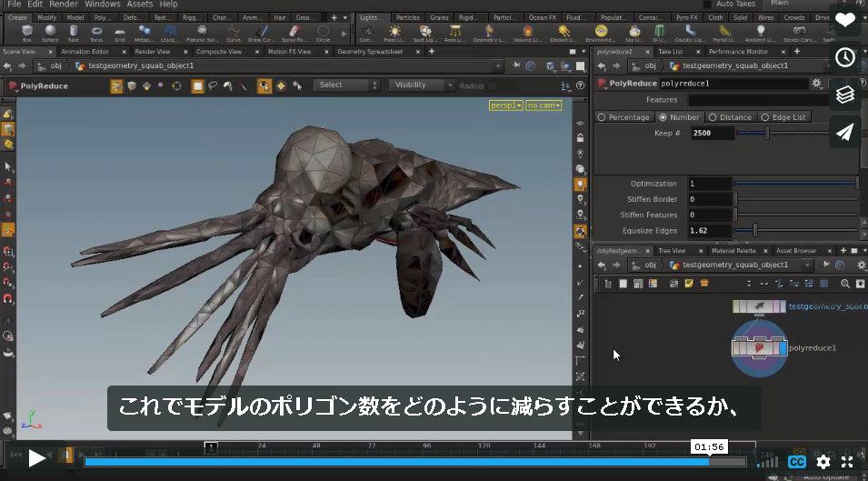The width and height of the screenshot is (868, 481).
Task: Click sticky note icon in network toolbar
Action: 689,284
